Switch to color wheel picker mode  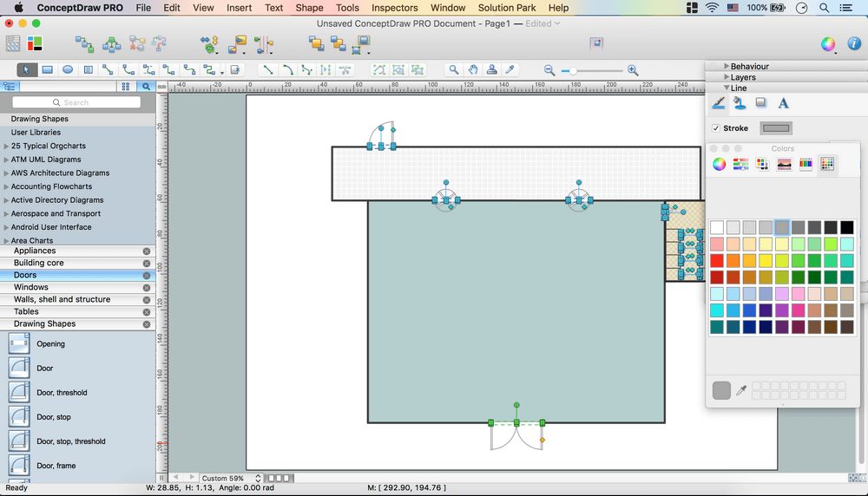(719, 165)
